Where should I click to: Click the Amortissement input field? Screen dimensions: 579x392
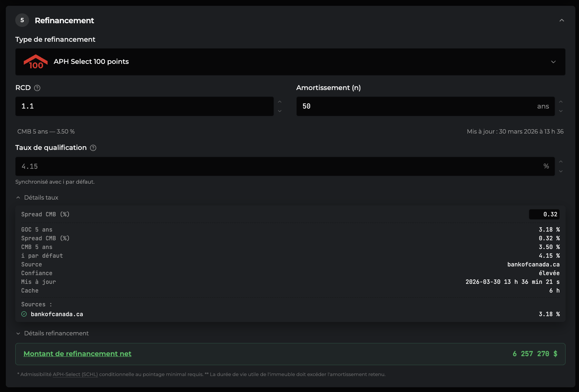point(425,106)
